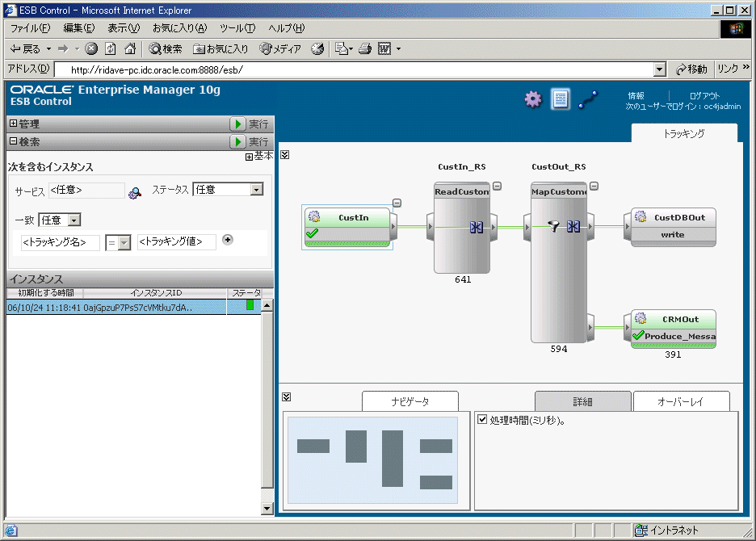This screenshot has width=756, height=541.
Task: Go to browser Home page
Action: pyautogui.click(x=130, y=48)
